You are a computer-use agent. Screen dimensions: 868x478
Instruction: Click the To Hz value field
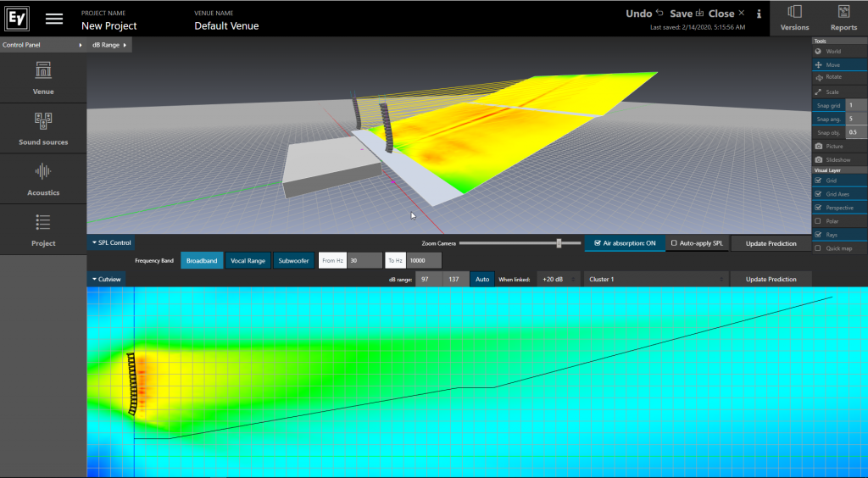coord(424,260)
